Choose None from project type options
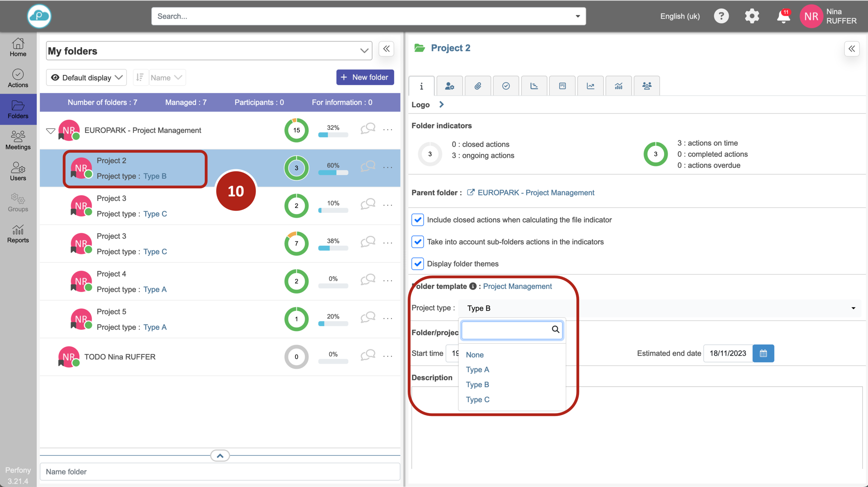868x487 pixels. (x=474, y=355)
